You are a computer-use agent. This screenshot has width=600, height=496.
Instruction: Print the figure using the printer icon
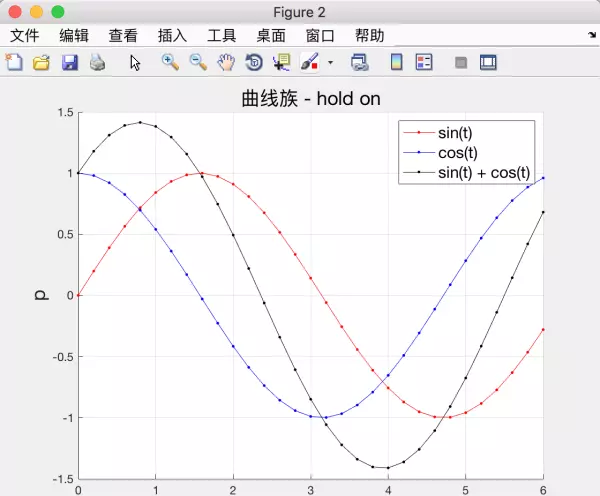click(x=97, y=62)
